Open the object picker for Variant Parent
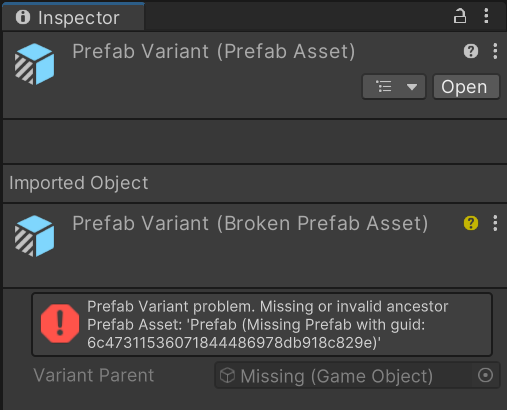The image size is (507, 410). point(485,375)
